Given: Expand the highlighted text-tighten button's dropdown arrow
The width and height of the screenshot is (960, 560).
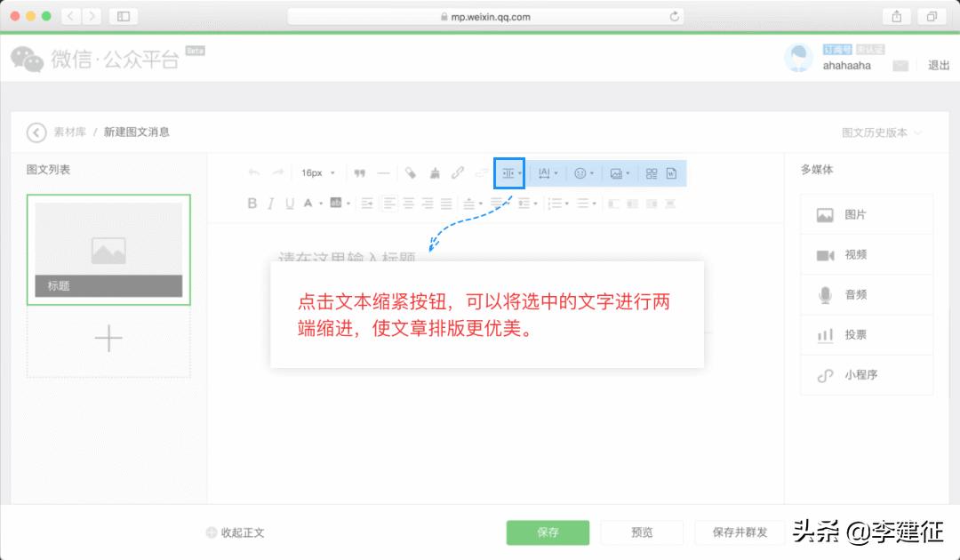Looking at the screenshot, I should [520, 173].
